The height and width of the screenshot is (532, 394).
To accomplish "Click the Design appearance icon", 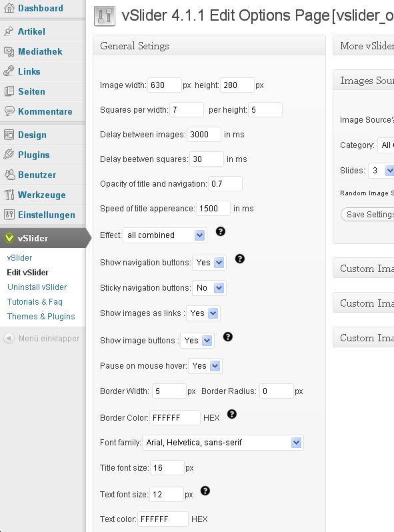I will pyautogui.click(x=9, y=135).
